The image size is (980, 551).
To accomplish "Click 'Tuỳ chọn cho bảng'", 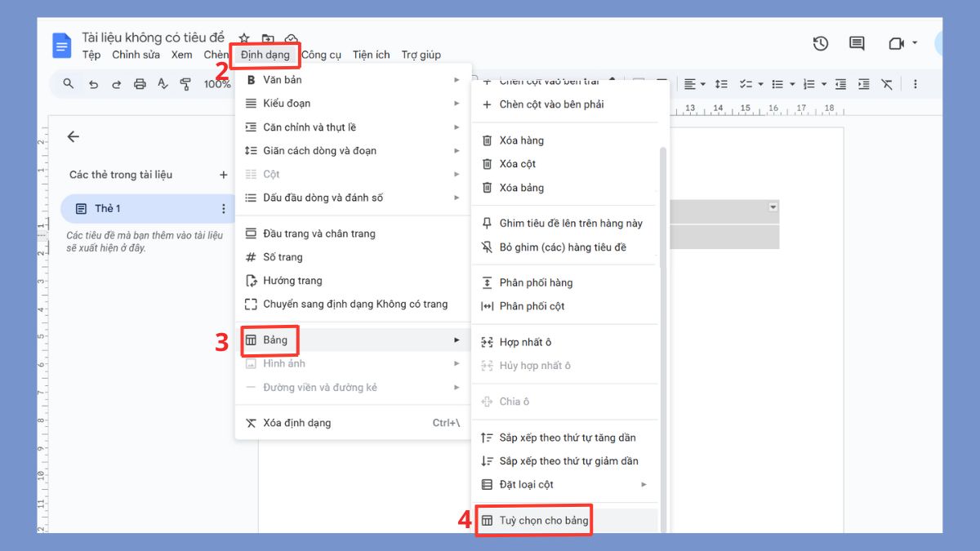I will (545, 519).
